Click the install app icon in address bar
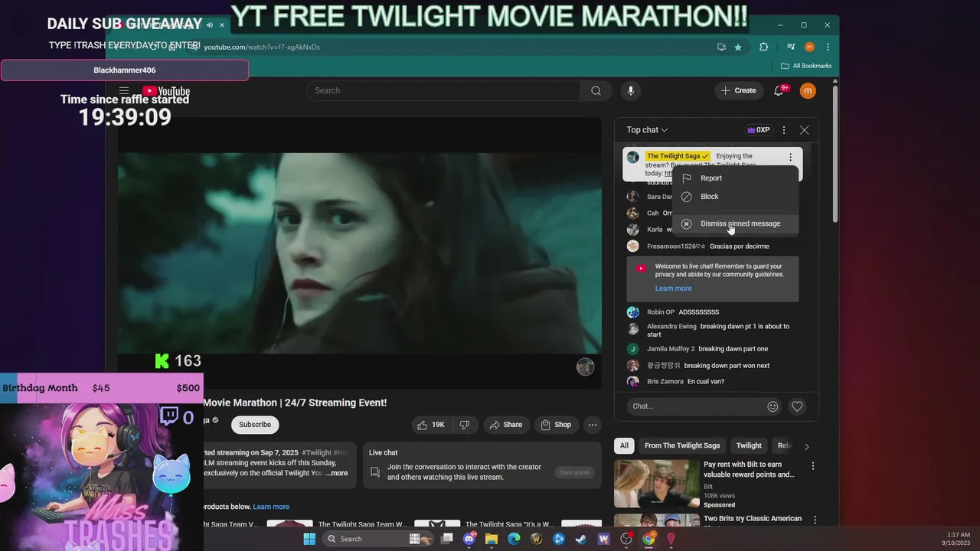This screenshot has width=980, height=551. point(721,47)
